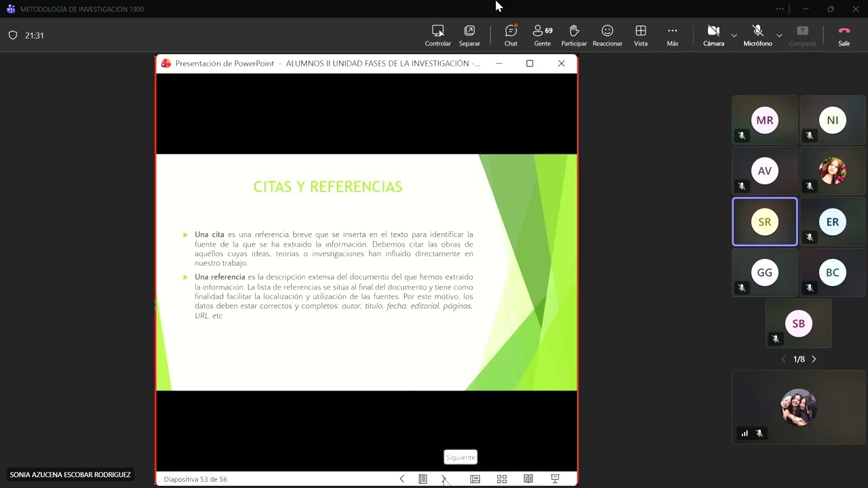The width and height of the screenshot is (868, 488).
Task: Close the shared PowerPoint window
Action: tap(561, 63)
